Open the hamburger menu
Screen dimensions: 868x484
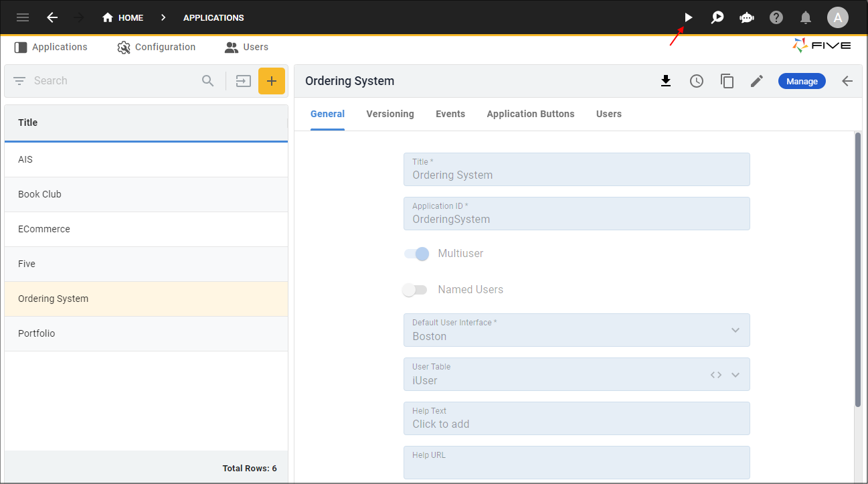pos(23,17)
